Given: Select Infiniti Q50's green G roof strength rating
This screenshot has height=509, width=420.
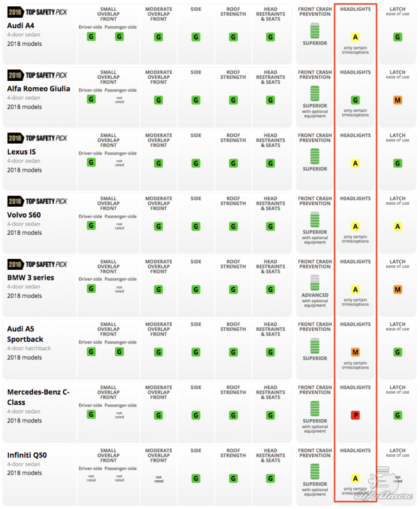Looking at the screenshot, I should pyautogui.click(x=233, y=478).
